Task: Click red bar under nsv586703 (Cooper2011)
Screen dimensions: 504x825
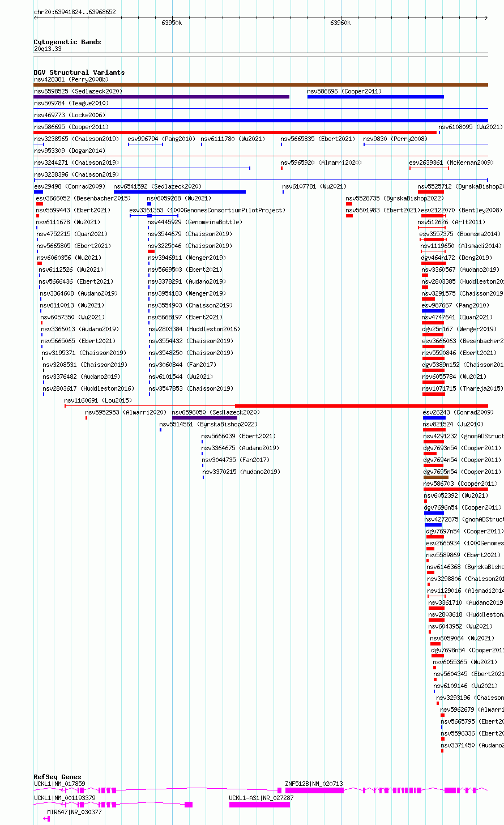Action: coord(456,489)
